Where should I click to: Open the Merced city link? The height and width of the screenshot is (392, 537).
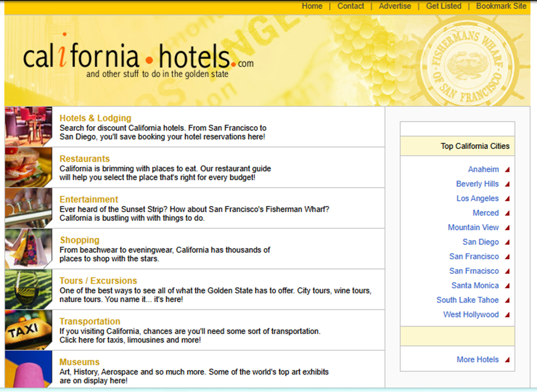coord(485,213)
